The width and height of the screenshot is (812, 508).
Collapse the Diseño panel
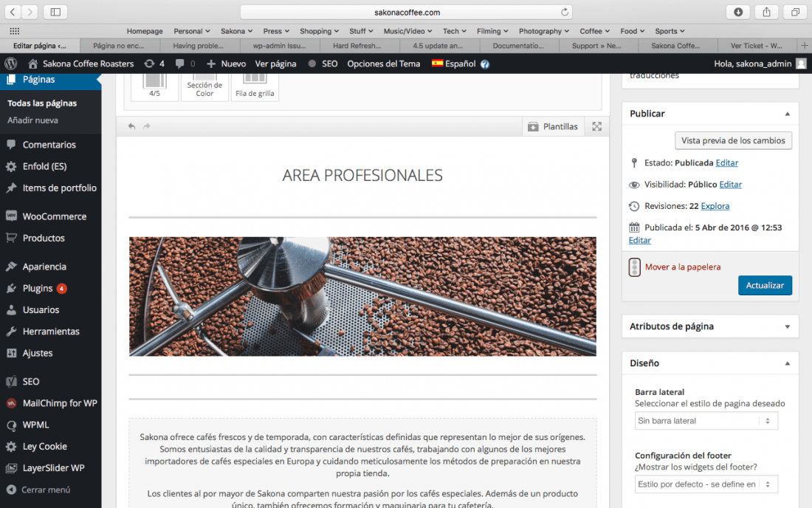tap(787, 363)
